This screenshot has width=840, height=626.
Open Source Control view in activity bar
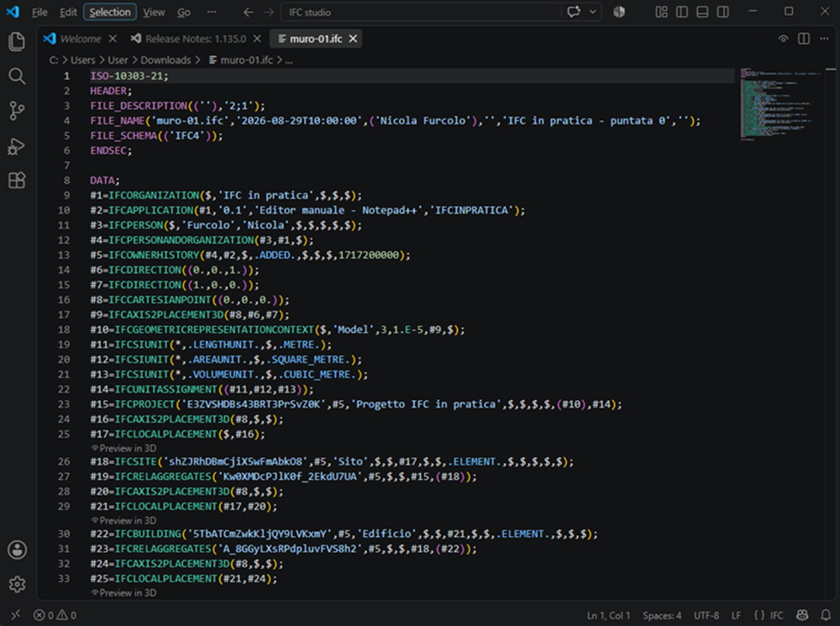pos(17,111)
